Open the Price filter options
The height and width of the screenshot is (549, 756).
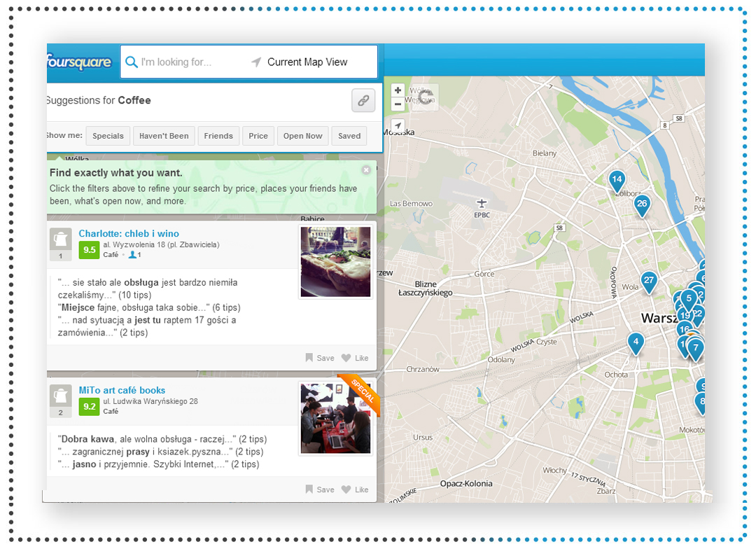click(258, 136)
